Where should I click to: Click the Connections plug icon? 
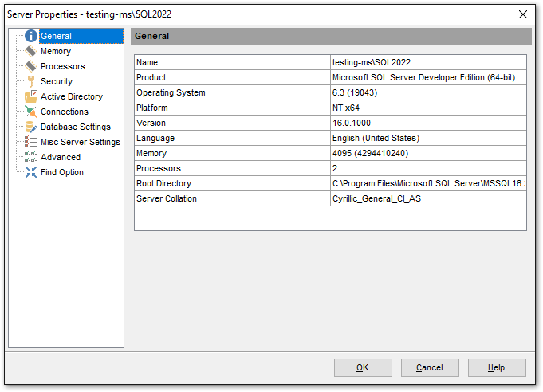pyautogui.click(x=31, y=112)
